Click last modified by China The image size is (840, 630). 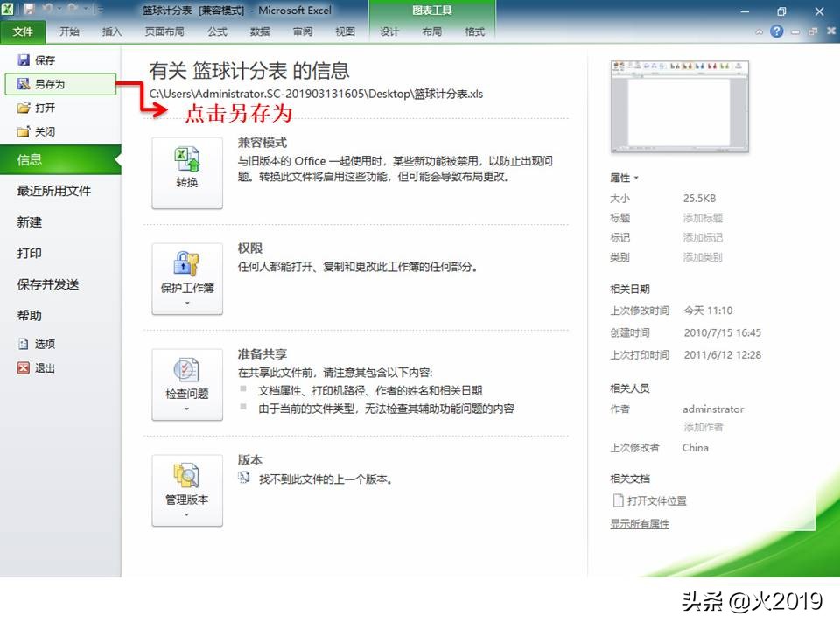click(696, 448)
